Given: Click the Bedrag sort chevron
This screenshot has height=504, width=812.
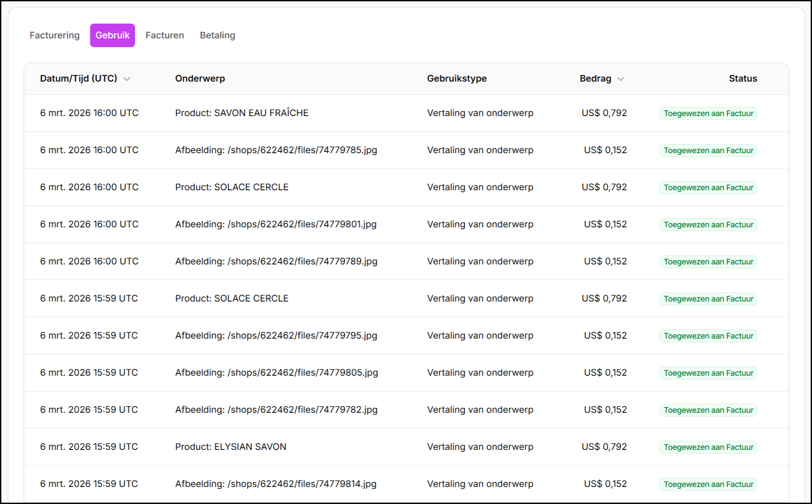Looking at the screenshot, I should tap(620, 79).
